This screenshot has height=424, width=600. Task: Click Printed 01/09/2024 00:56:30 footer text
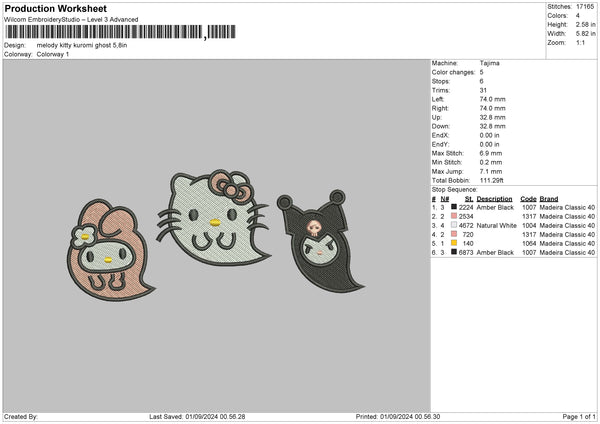click(x=398, y=417)
